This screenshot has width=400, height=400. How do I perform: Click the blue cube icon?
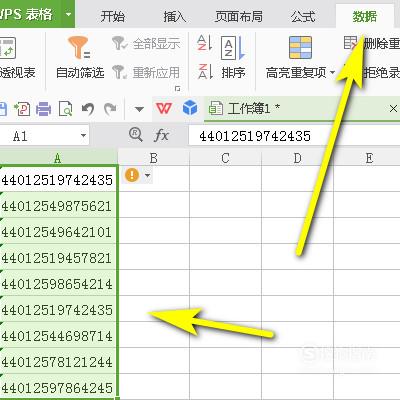(x=190, y=108)
